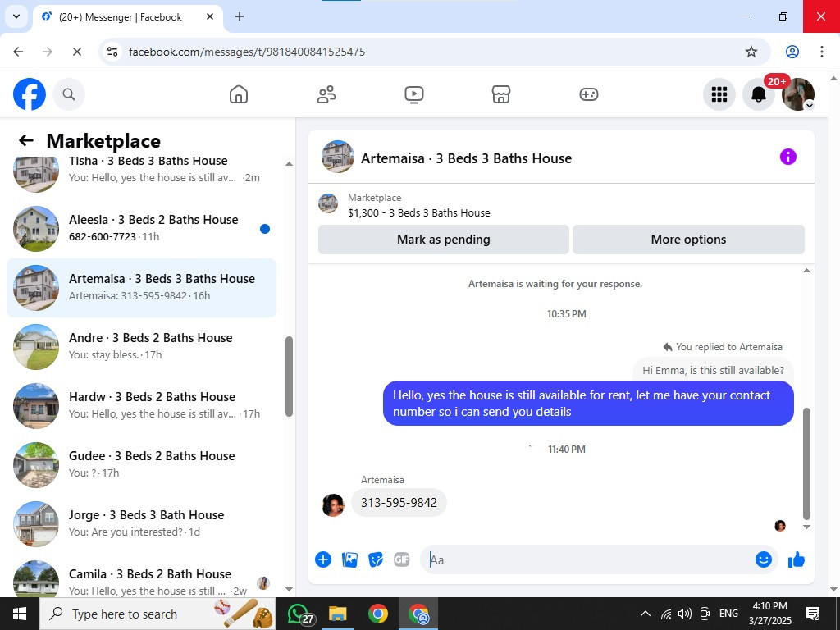Send a thumbs-up like
This screenshot has width=840, height=630.
click(797, 559)
